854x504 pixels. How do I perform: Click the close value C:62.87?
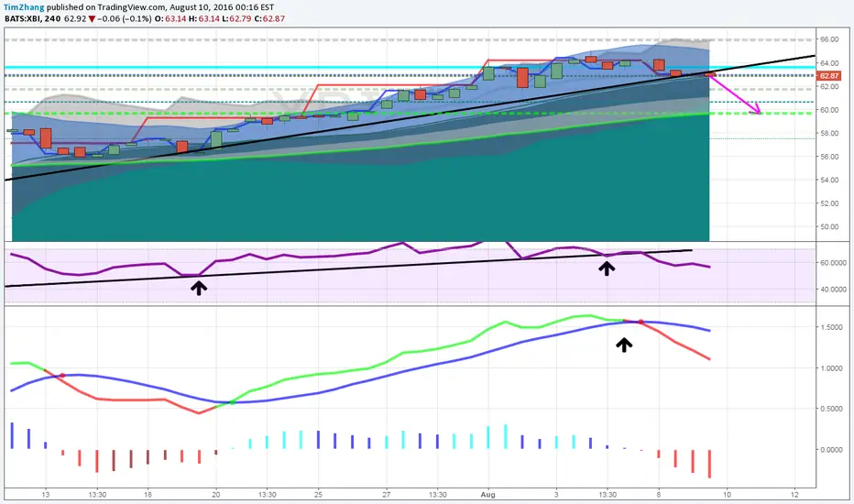point(270,18)
